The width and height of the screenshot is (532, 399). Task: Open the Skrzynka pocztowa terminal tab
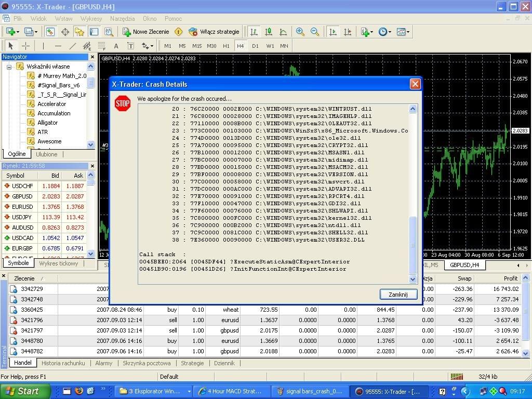point(147,363)
